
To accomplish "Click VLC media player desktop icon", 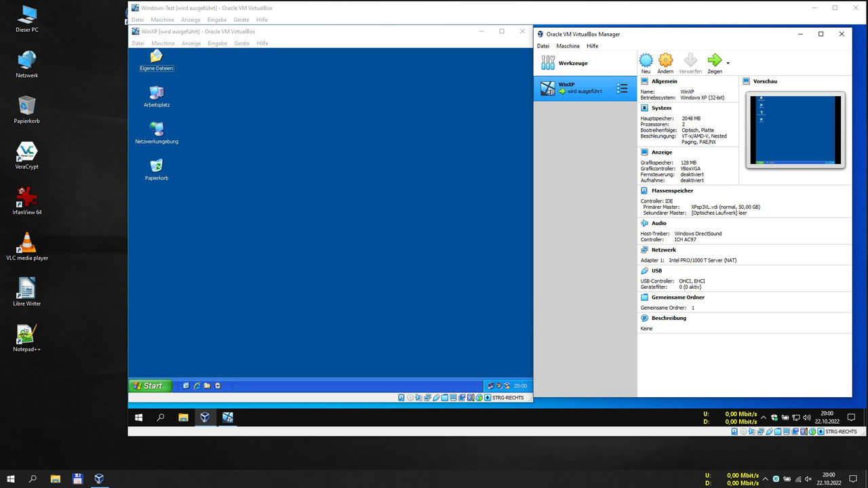I will pyautogui.click(x=26, y=247).
